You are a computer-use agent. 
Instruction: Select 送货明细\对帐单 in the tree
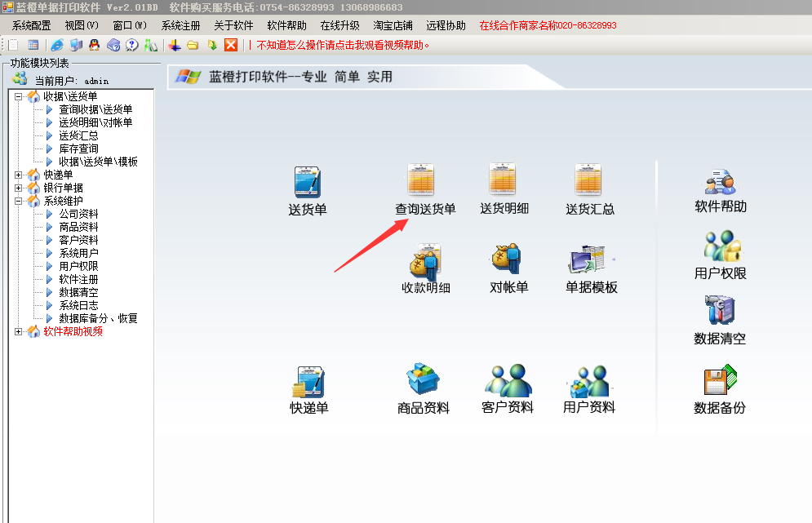95,122
